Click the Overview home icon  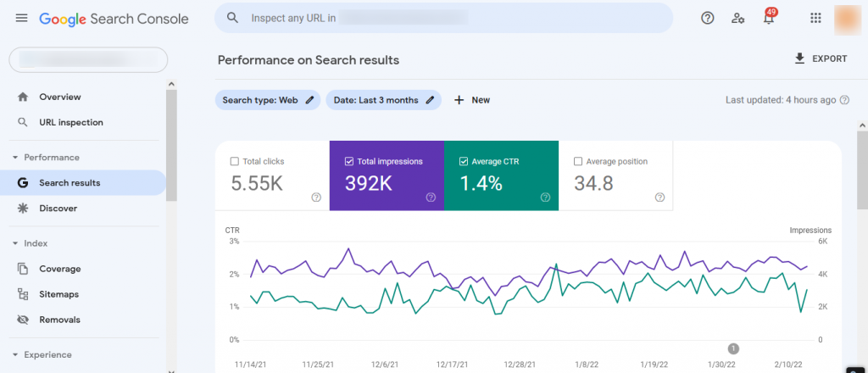tap(23, 97)
